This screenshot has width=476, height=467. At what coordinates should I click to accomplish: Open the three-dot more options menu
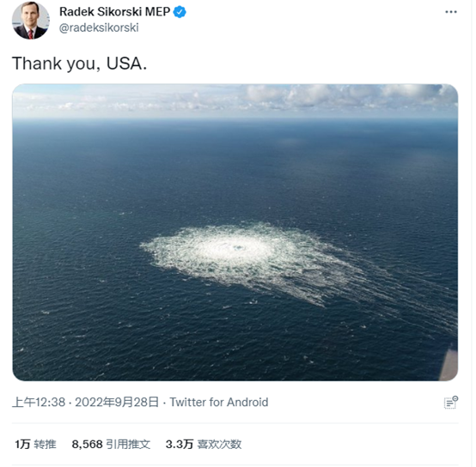pyautogui.click(x=451, y=12)
